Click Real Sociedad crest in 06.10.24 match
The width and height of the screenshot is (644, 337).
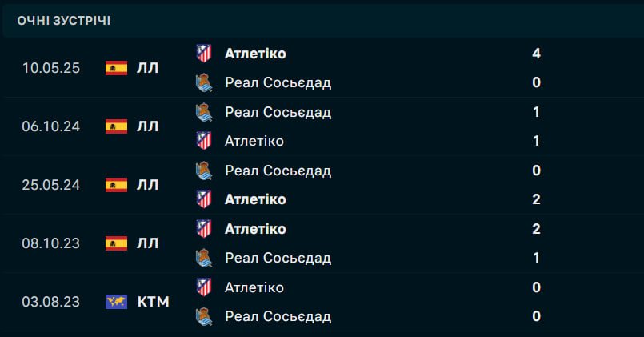pos(204,112)
